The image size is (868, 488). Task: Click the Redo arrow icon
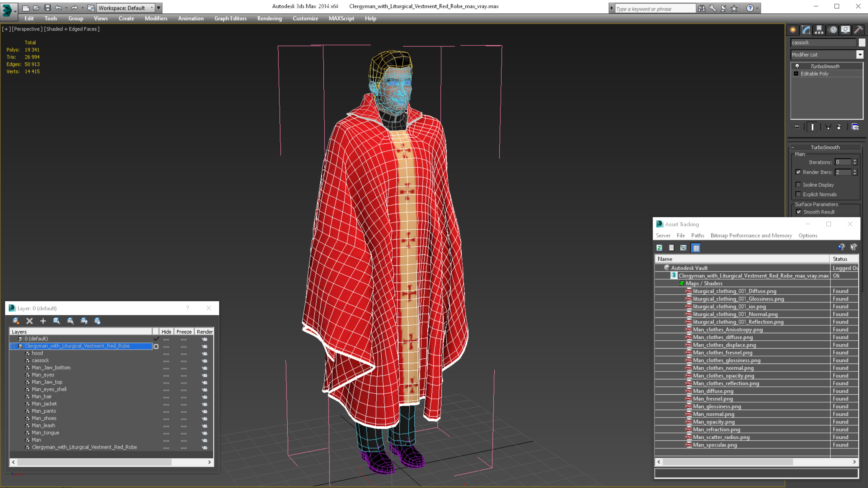click(74, 8)
